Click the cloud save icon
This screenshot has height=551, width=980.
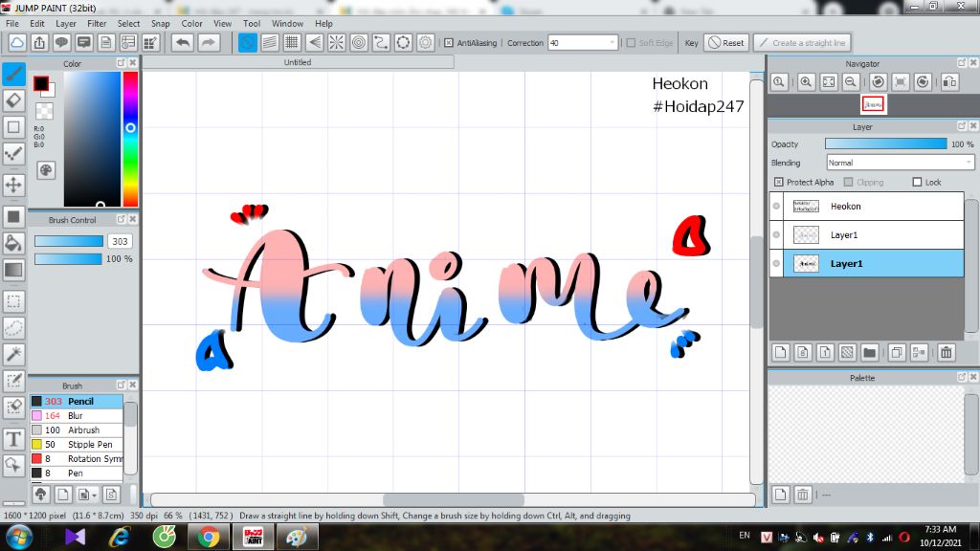(17, 42)
